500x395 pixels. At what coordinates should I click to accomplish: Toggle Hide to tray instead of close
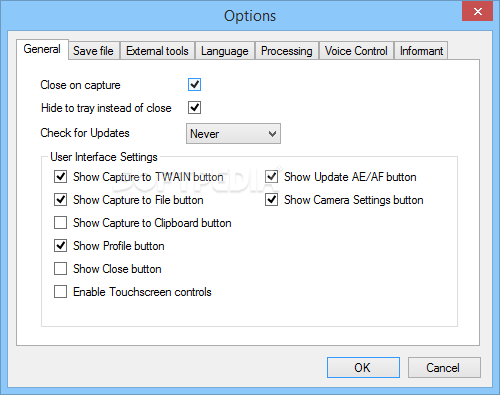click(x=194, y=108)
